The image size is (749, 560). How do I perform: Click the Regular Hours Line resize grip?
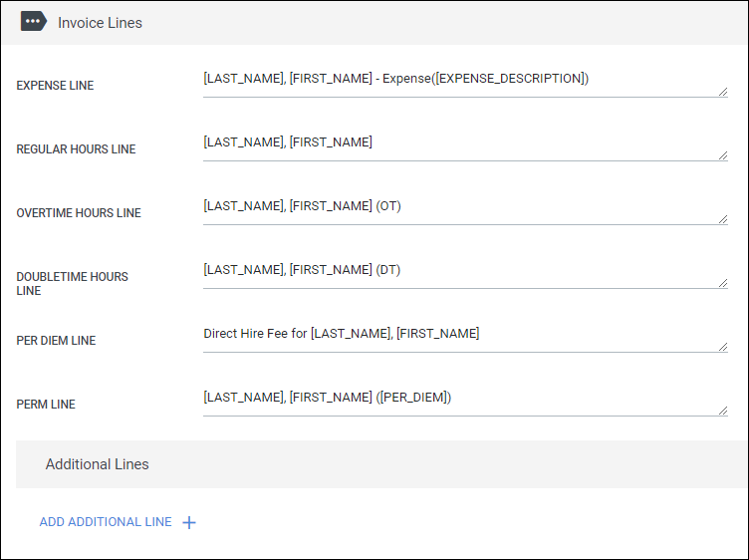coord(722,155)
